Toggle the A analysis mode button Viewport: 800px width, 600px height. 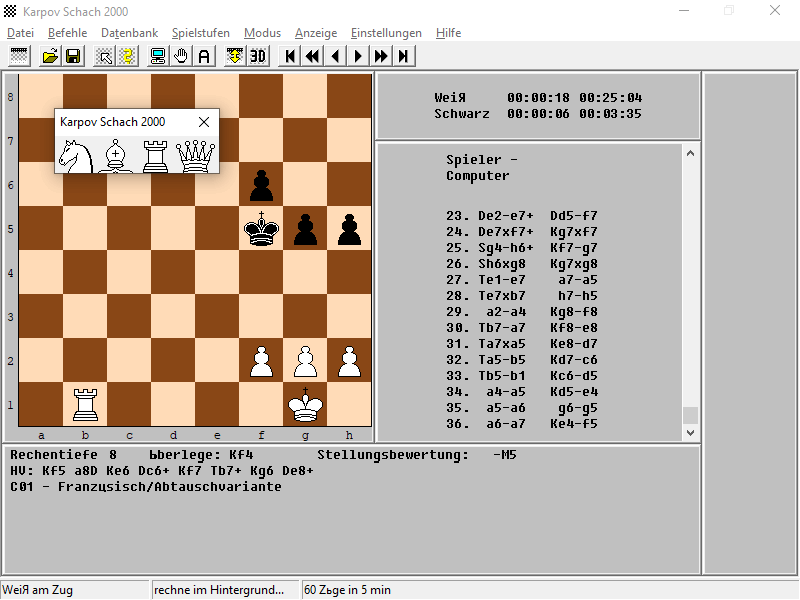[x=204, y=56]
